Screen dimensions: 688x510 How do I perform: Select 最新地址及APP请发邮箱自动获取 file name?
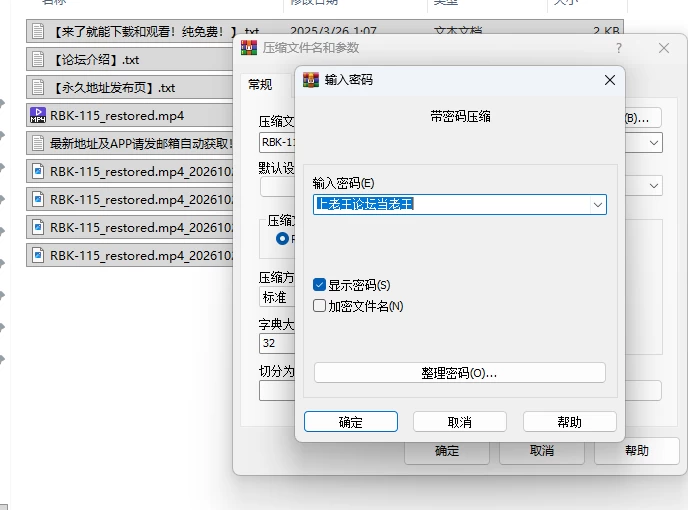pos(141,144)
